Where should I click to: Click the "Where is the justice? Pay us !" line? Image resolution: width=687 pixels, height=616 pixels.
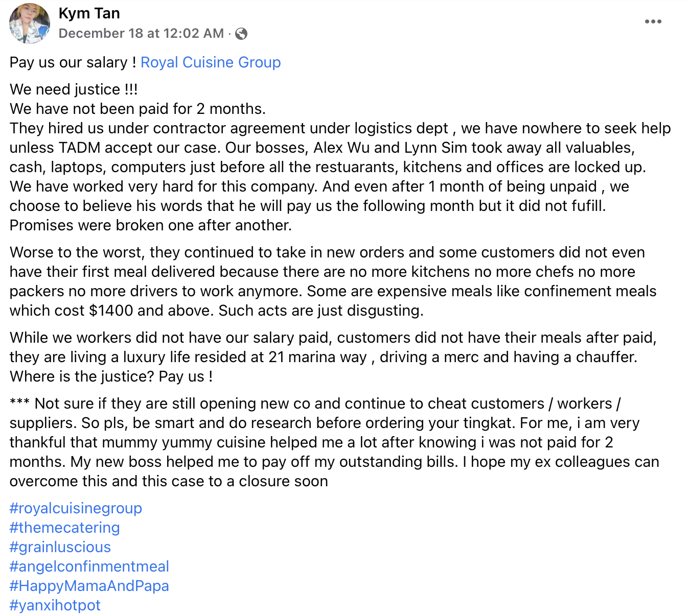point(111,376)
